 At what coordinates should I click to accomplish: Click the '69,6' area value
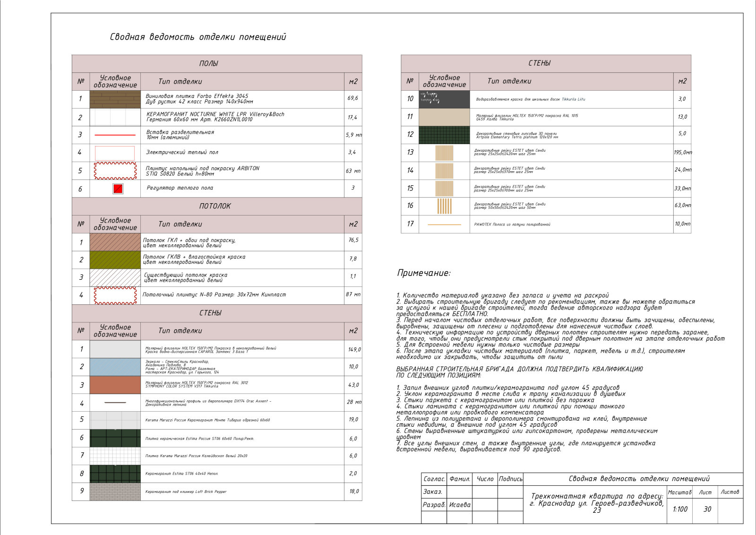(352, 98)
